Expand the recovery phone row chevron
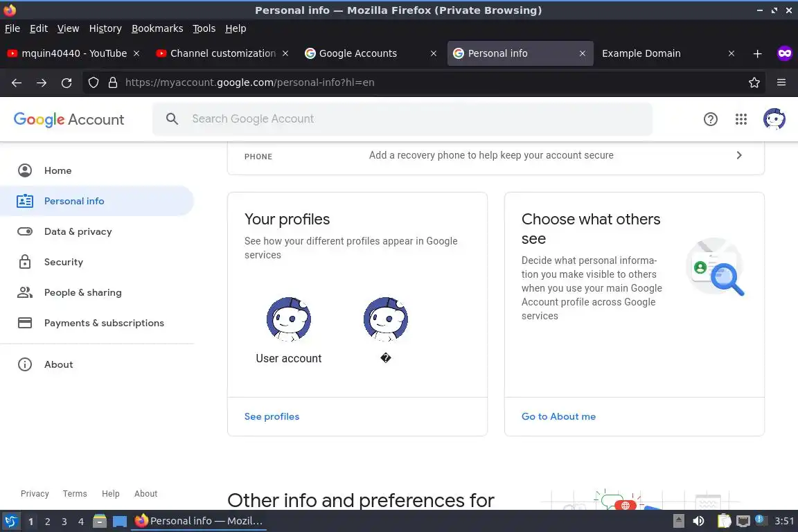This screenshot has width=798, height=532. [739, 155]
